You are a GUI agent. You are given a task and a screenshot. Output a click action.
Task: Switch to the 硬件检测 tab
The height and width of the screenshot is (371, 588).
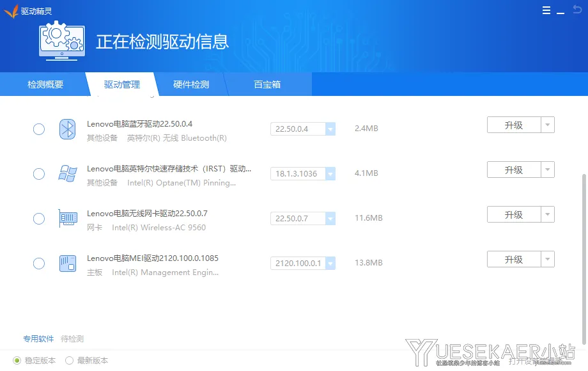[x=191, y=84]
